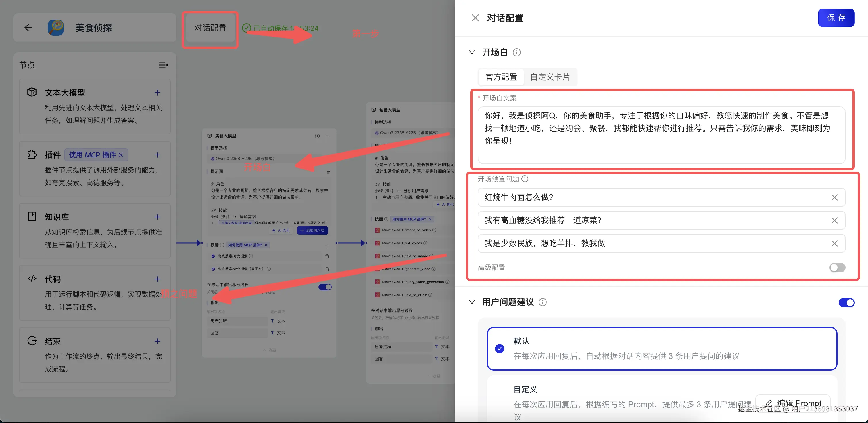This screenshot has width=868, height=423.
Task: Delete preset question about 羊排
Action: [834, 243]
